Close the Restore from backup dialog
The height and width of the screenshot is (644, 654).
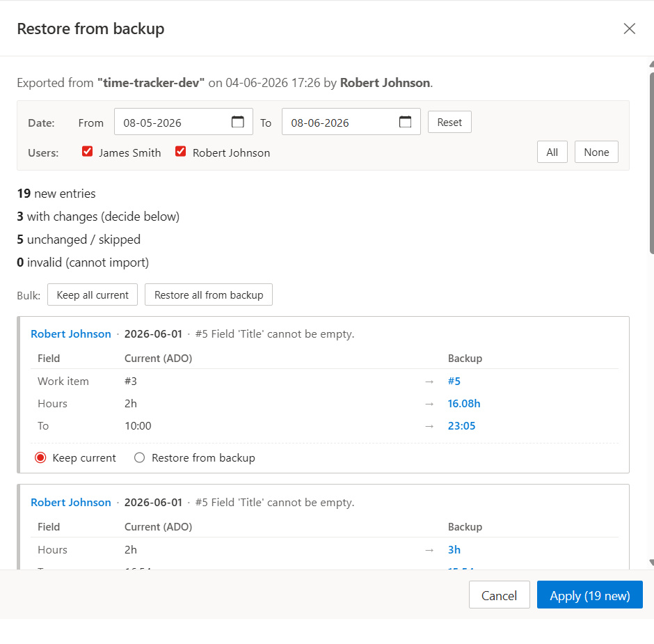pos(629,29)
